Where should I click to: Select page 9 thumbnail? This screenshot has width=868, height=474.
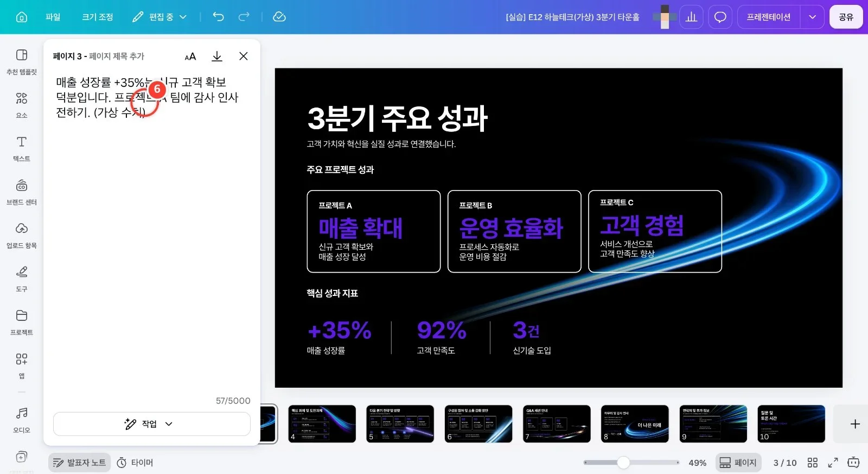click(x=713, y=424)
